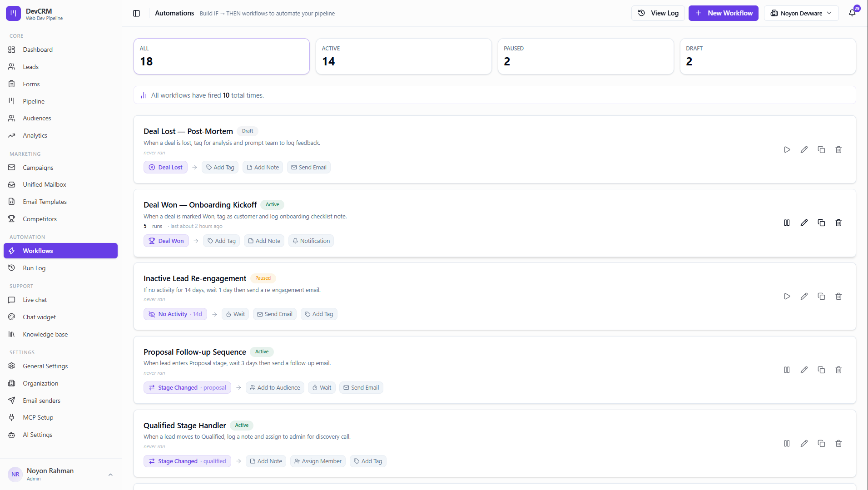Open the Noyon Devware organization dropdown

(801, 13)
